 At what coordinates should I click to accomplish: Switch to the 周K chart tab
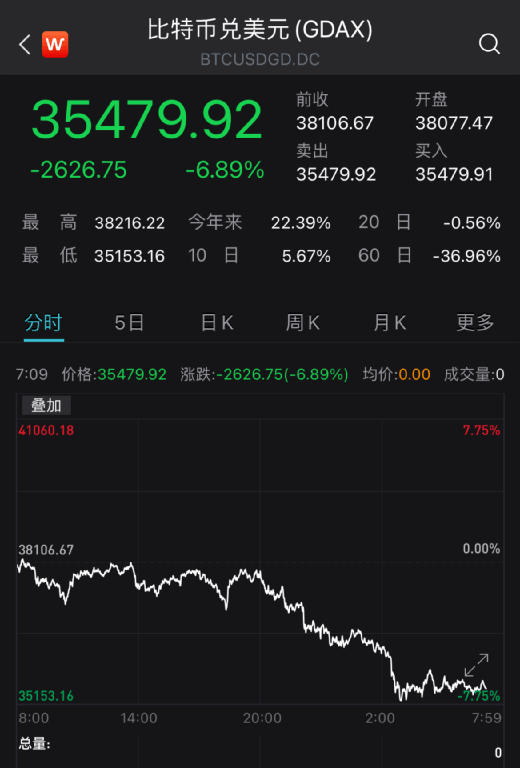point(303,323)
